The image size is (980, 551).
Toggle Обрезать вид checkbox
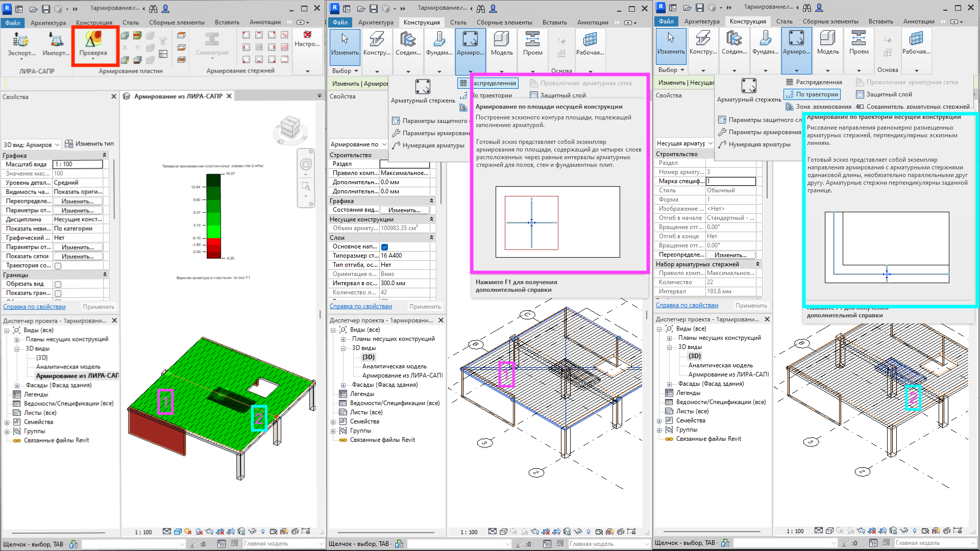[58, 284]
